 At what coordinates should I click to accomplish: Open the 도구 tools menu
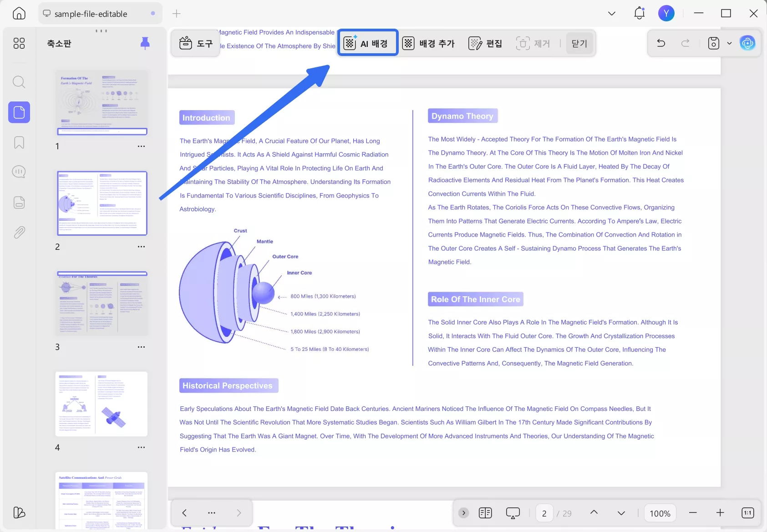pos(196,43)
